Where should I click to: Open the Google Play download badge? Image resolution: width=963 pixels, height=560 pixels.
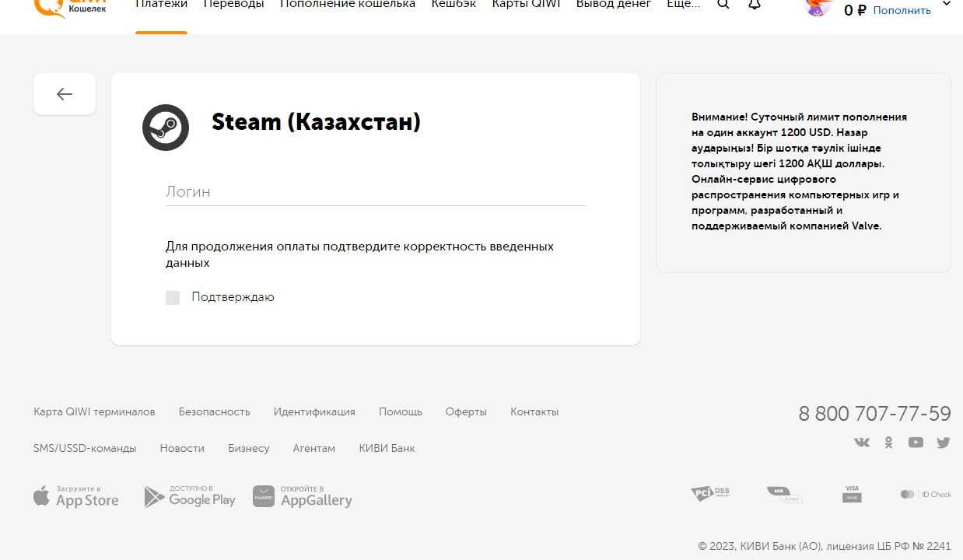(x=190, y=496)
